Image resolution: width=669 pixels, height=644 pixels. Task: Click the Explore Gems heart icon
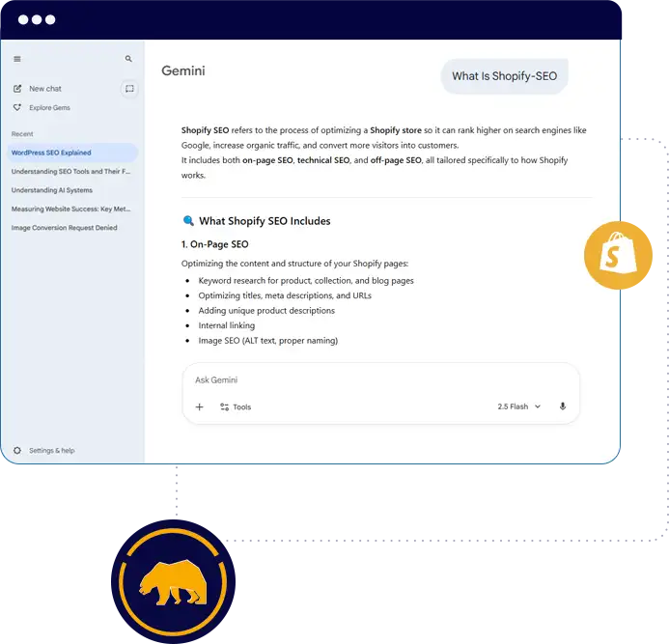coord(17,107)
